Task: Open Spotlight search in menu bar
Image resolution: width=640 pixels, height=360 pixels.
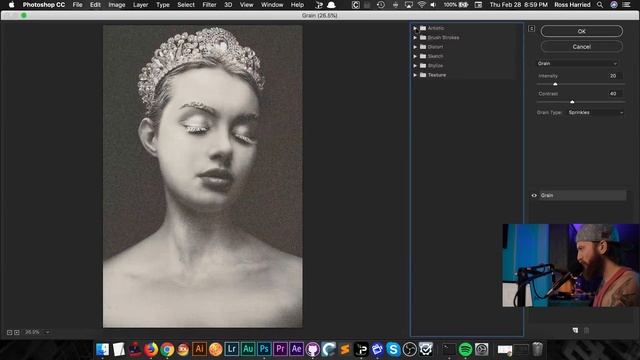Action: click(x=600, y=5)
